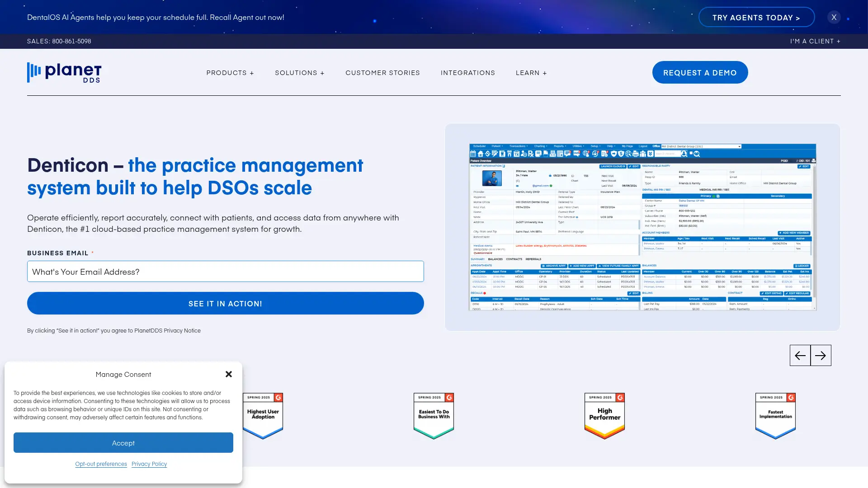Focus the business email address field
868x488 pixels.
click(226, 272)
